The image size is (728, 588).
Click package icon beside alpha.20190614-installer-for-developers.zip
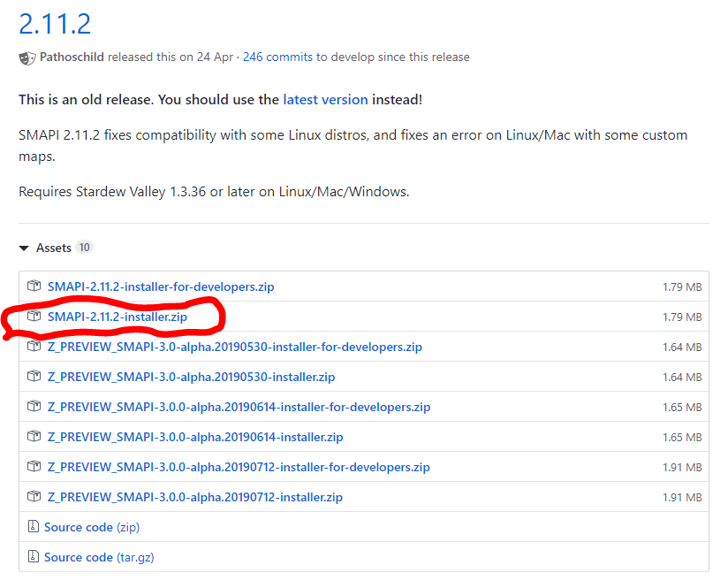(34, 406)
